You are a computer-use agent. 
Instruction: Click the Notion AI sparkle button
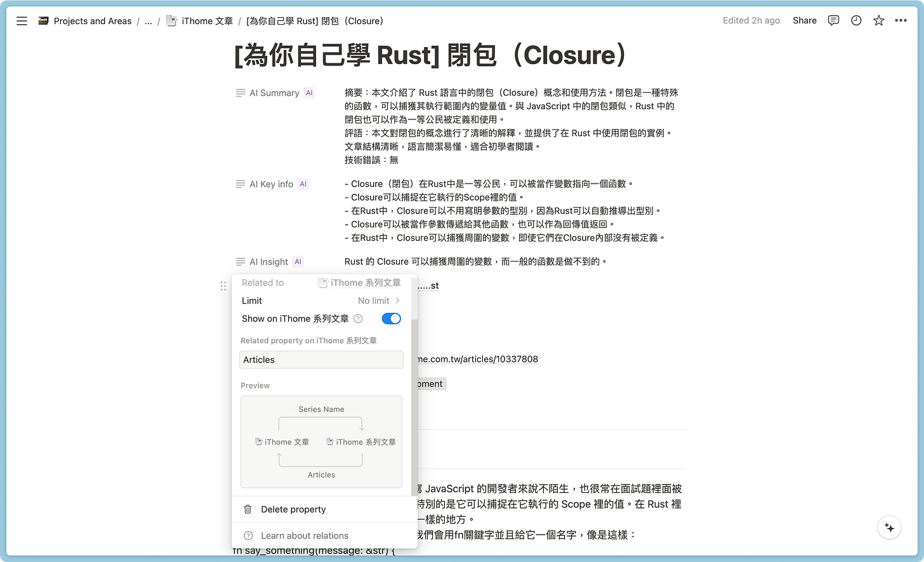(889, 528)
